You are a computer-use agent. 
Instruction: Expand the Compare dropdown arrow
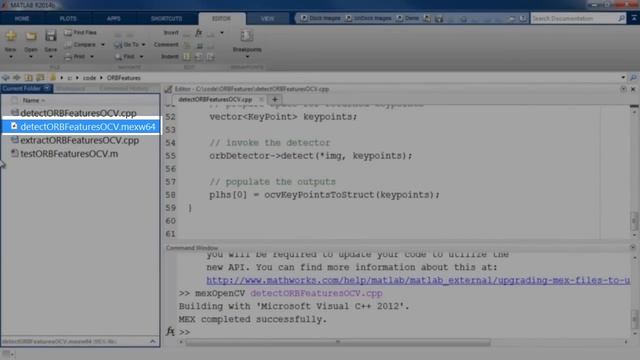(103, 44)
